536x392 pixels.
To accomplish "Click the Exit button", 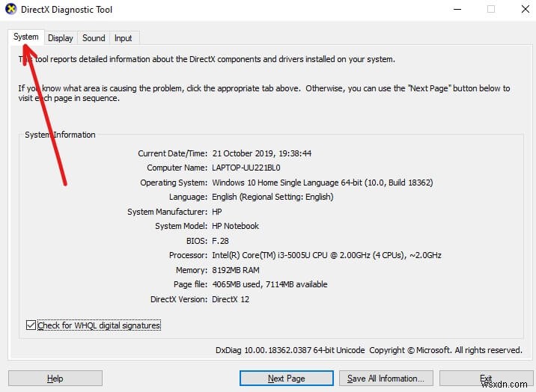I will point(486,379).
